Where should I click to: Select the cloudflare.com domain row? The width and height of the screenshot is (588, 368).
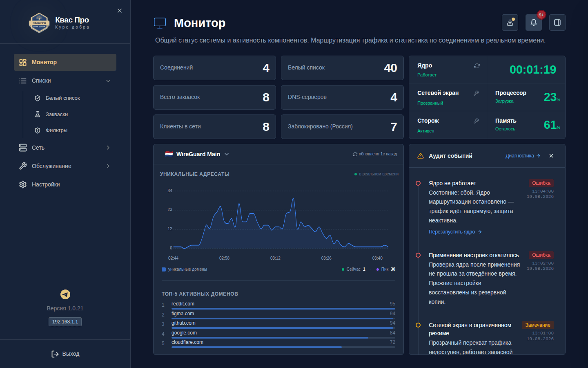click(x=278, y=343)
